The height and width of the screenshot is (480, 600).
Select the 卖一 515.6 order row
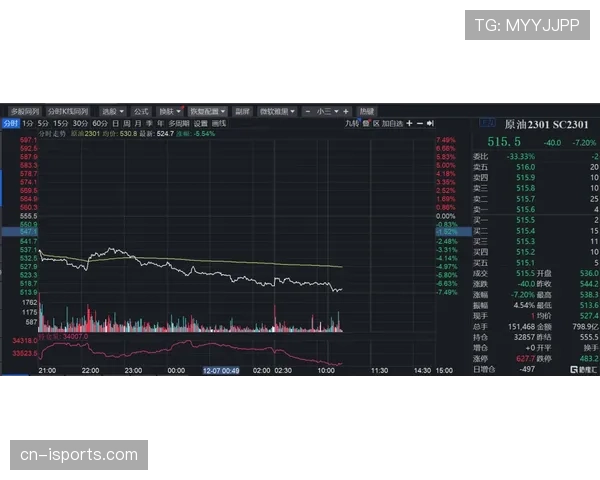click(x=535, y=210)
